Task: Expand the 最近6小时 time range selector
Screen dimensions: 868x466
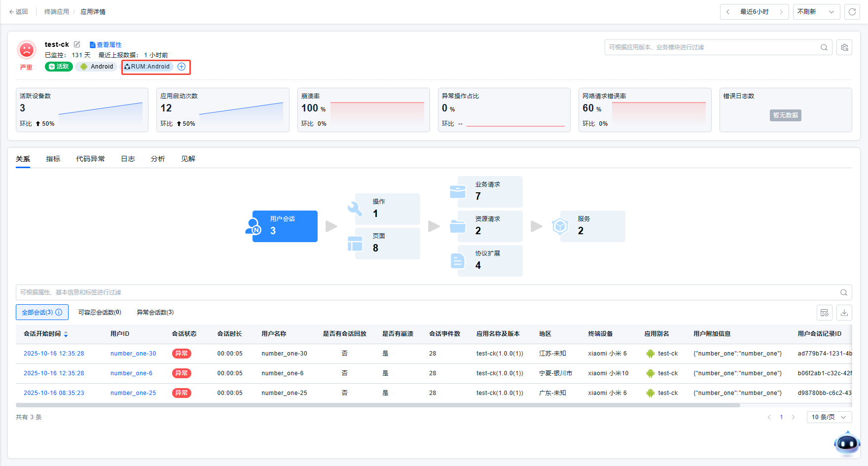Action: (754, 12)
